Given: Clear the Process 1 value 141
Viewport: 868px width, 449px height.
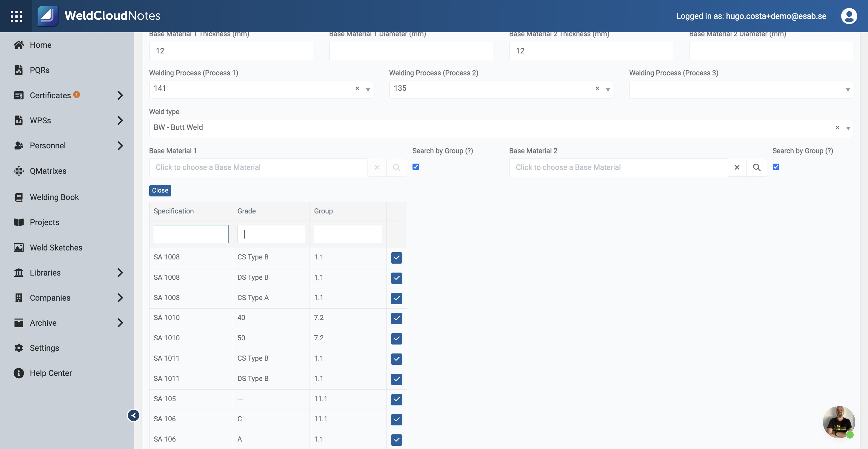Looking at the screenshot, I should [x=357, y=88].
